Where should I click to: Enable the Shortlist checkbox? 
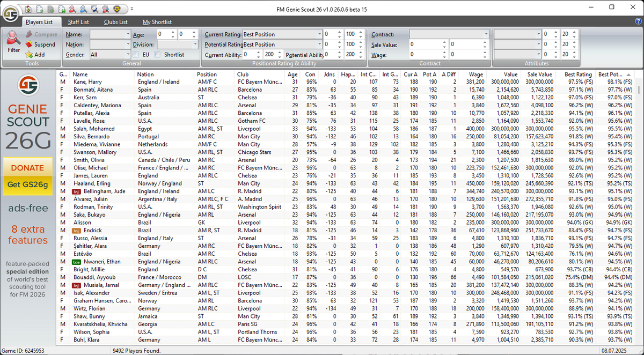click(x=157, y=55)
